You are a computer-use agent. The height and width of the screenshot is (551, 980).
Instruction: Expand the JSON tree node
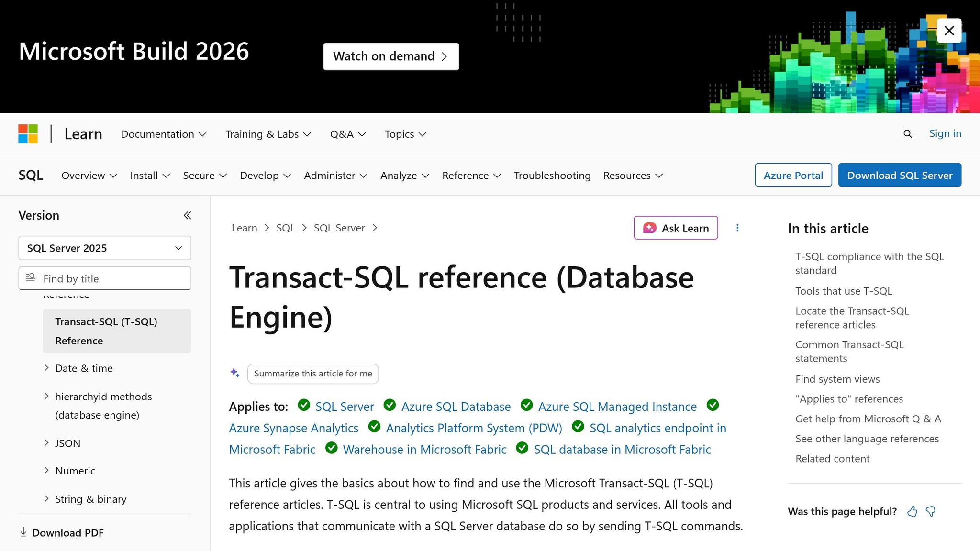tap(46, 443)
